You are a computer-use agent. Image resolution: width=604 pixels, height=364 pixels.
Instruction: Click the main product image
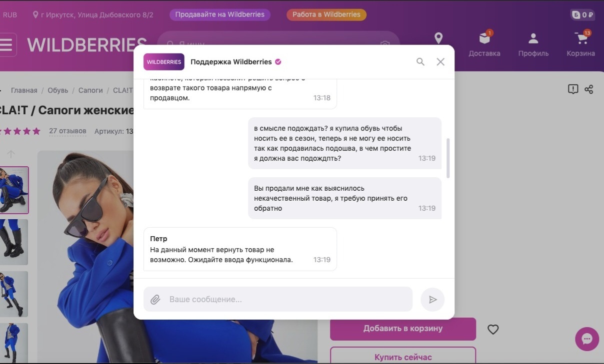tap(177, 257)
